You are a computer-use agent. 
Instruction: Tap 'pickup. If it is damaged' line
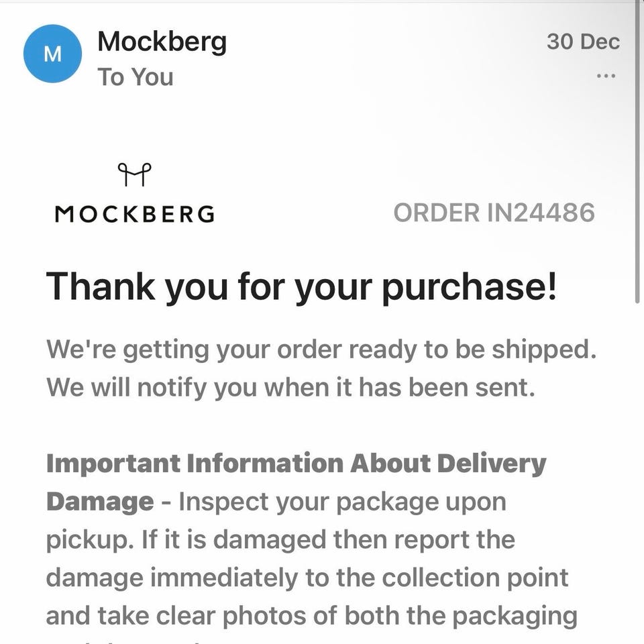pyautogui.click(x=201, y=539)
